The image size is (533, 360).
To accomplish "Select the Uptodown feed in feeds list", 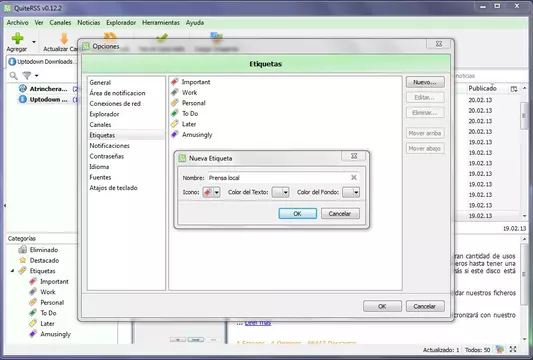I will pos(48,99).
